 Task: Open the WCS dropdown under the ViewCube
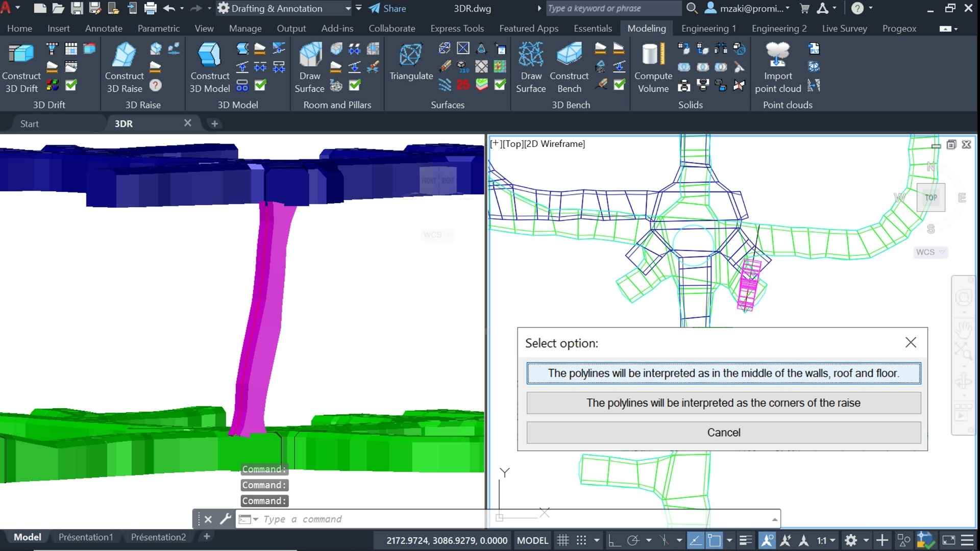coord(930,252)
